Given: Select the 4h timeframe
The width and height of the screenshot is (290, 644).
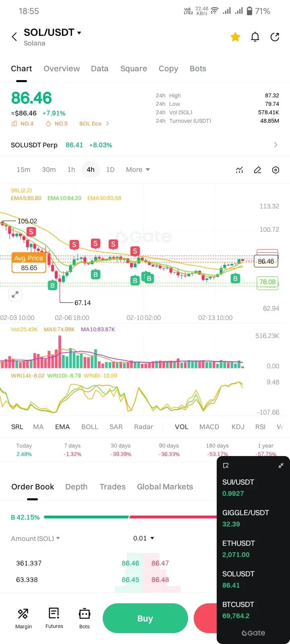Looking at the screenshot, I should tap(91, 170).
